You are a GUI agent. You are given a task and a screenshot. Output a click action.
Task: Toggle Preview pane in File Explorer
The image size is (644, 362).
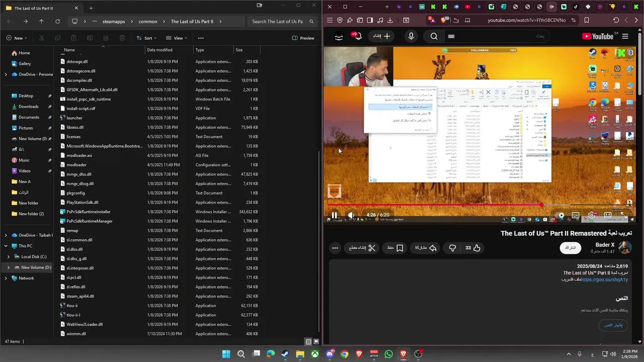coord(303,38)
